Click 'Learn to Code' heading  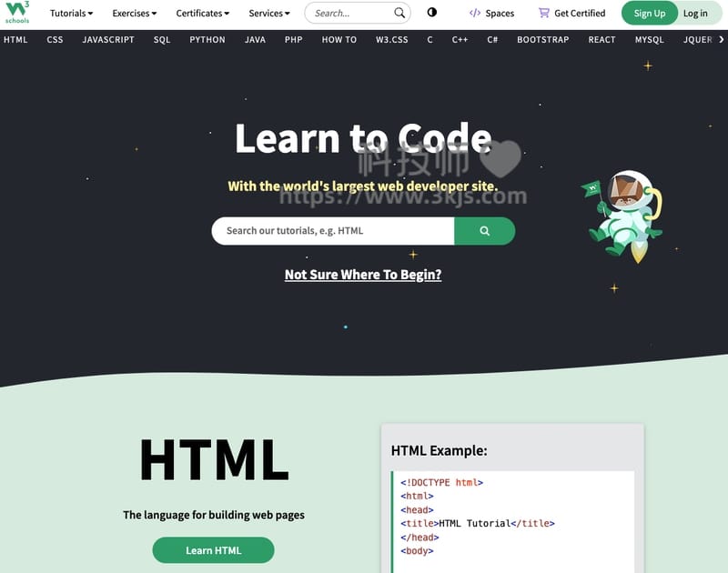click(363, 138)
